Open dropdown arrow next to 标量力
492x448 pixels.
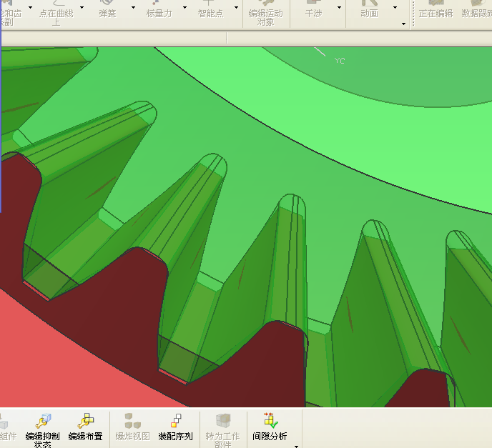[184, 7]
